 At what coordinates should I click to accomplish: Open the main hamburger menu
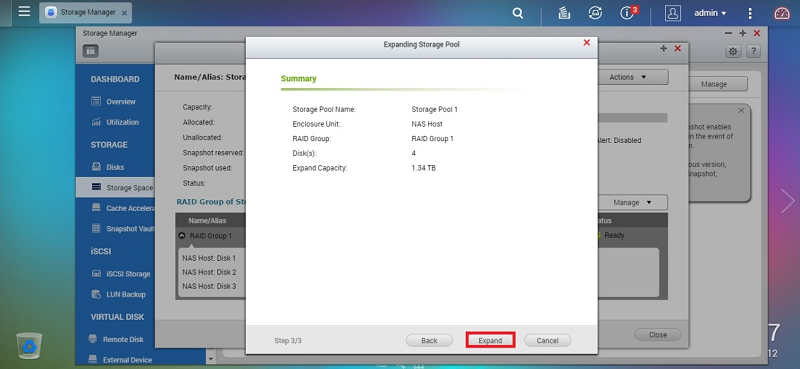pyautogui.click(x=24, y=11)
